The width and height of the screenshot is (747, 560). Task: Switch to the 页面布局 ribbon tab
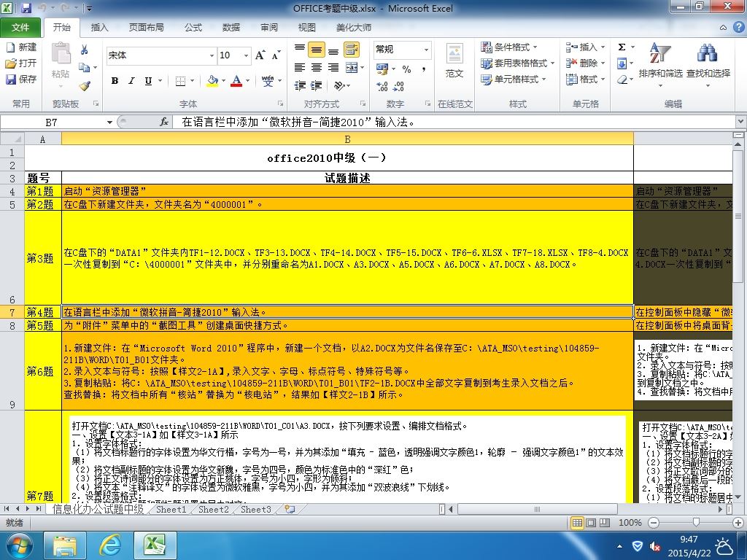pos(146,28)
